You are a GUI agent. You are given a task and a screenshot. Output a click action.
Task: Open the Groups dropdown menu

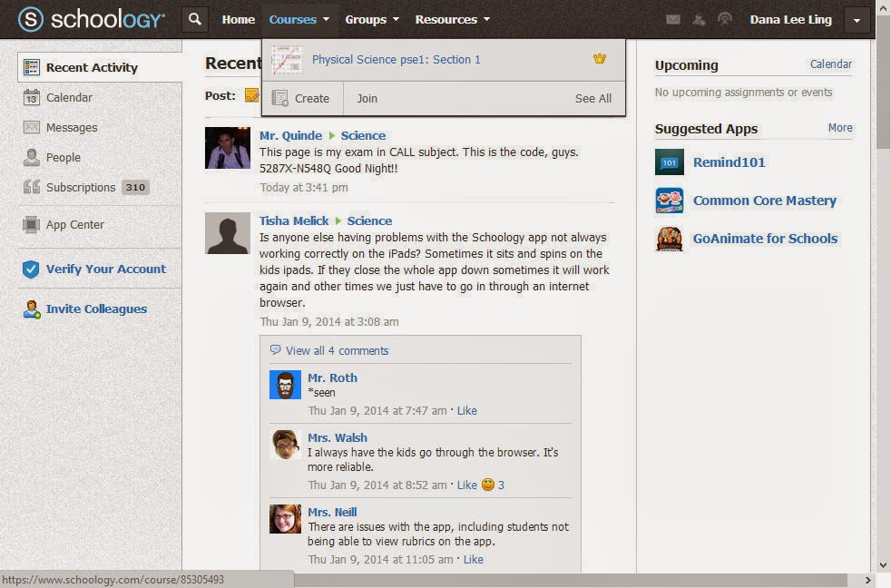(x=365, y=19)
